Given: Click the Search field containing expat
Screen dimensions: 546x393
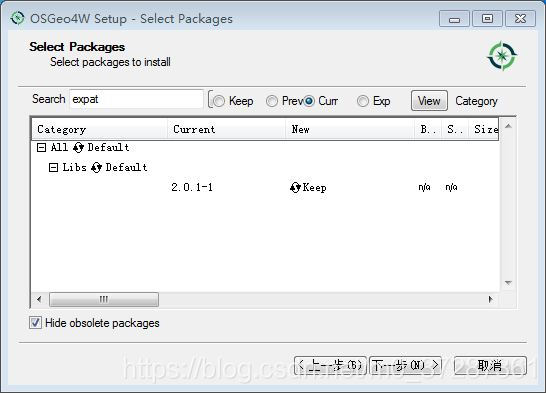Looking at the screenshot, I should tap(136, 100).
